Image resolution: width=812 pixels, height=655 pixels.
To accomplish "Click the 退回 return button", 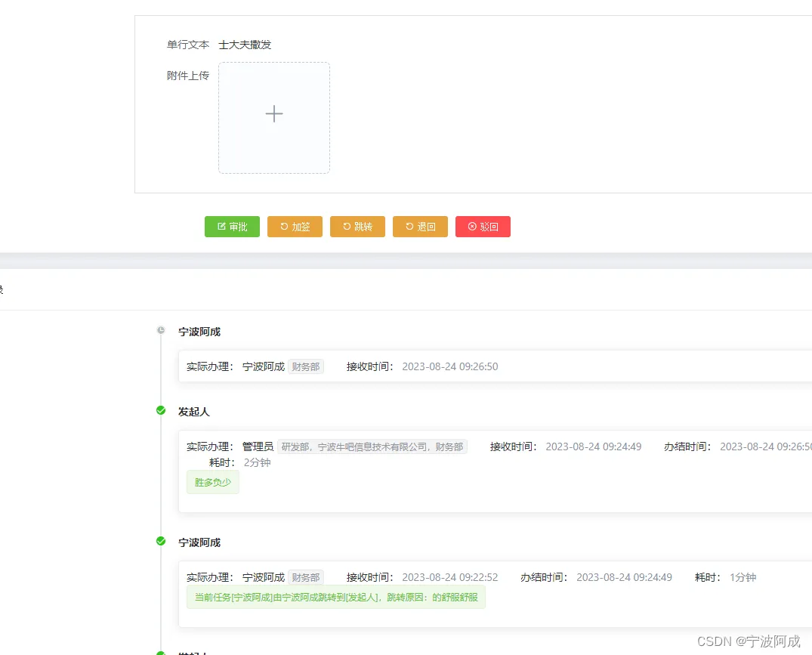I will point(420,227).
